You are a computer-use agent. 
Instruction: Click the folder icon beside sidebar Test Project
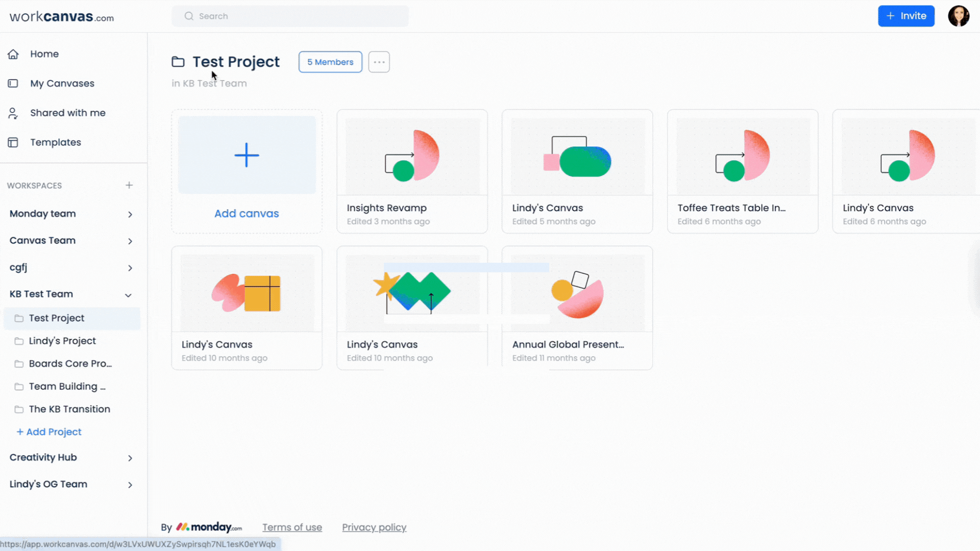coord(19,318)
